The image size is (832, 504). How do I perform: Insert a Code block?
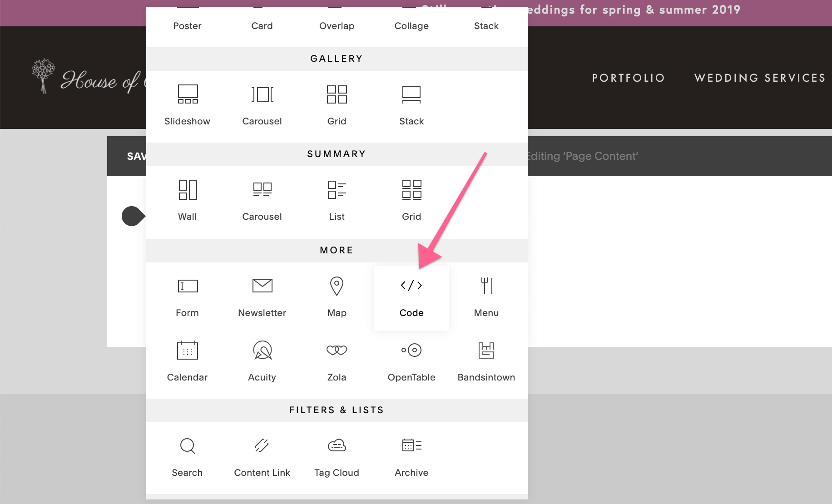(411, 297)
